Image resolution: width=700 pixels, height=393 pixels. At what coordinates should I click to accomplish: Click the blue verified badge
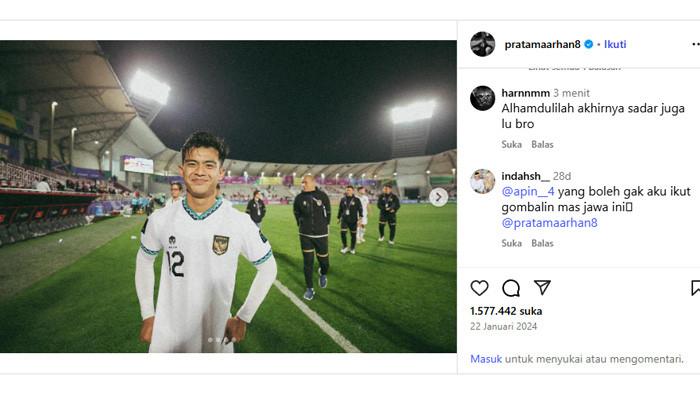tap(589, 44)
